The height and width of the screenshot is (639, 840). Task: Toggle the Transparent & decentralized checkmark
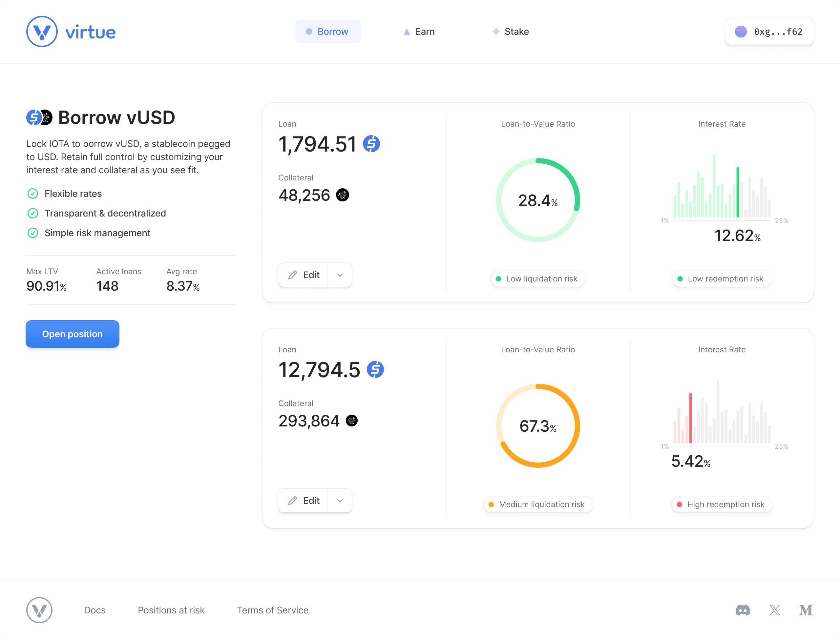pyautogui.click(x=33, y=213)
